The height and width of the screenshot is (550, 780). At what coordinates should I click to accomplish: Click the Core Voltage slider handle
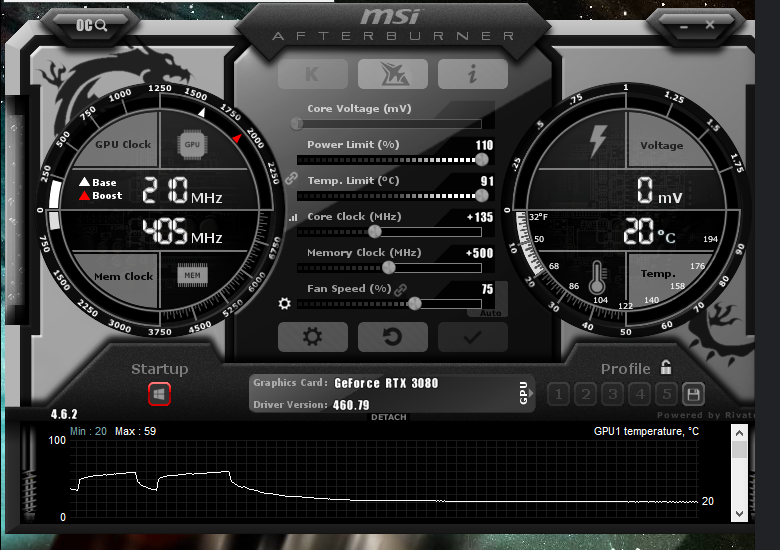pos(297,123)
